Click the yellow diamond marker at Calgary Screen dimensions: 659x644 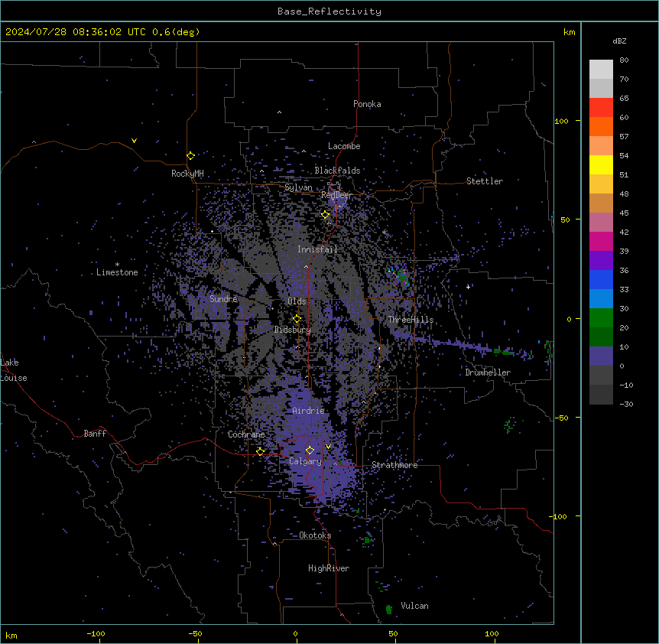pos(310,450)
